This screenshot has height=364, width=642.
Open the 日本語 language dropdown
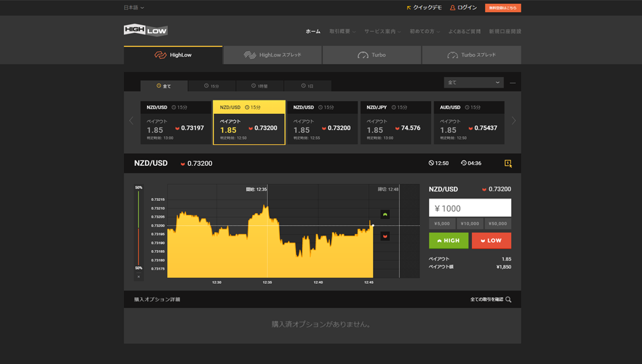[x=134, y=8]
